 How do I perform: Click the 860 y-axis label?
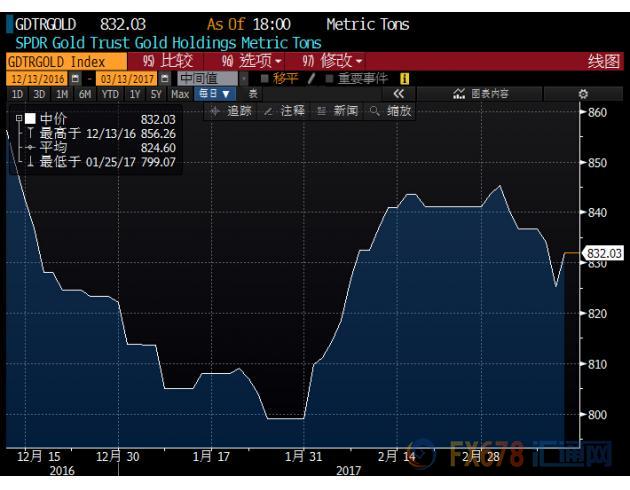pos(597,112)
